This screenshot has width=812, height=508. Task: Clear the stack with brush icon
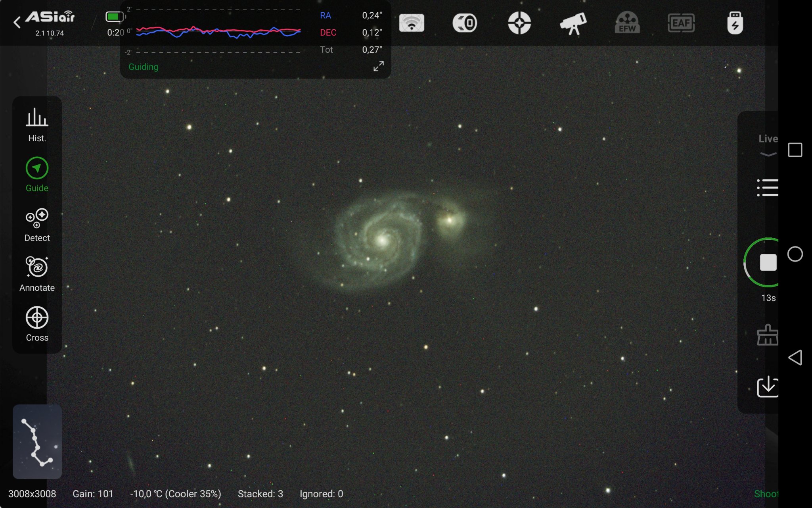(768, 335)
